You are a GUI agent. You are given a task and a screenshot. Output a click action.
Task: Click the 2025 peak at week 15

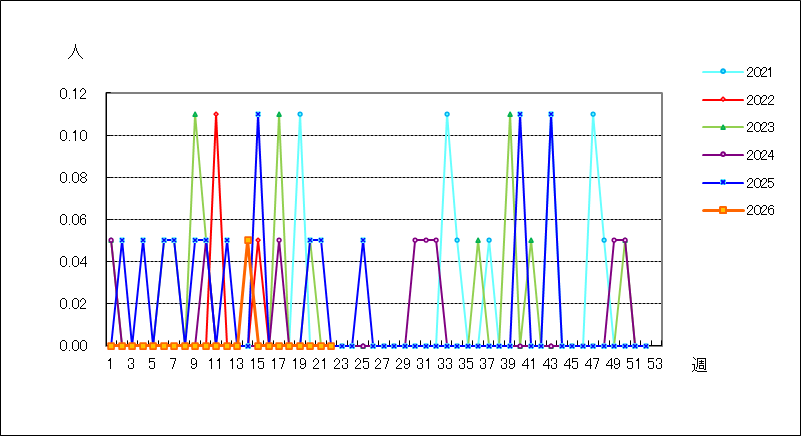258,114
